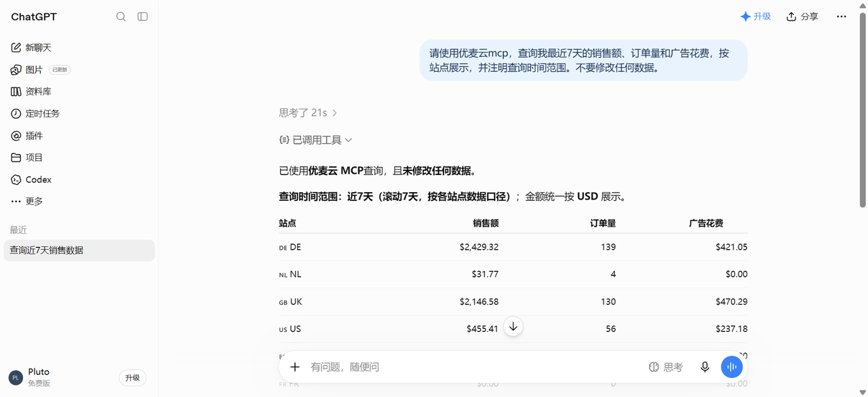Click the PL avatar circle

click(x=16, y=378)
